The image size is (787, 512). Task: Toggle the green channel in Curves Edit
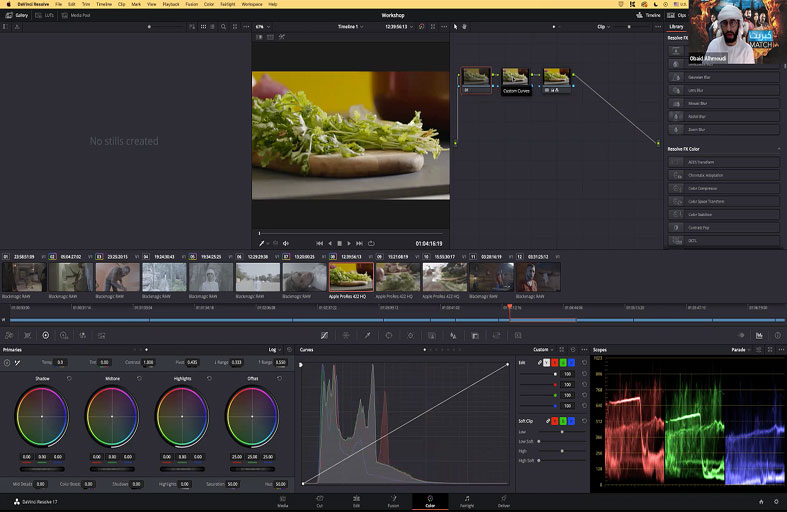(563, 362)
